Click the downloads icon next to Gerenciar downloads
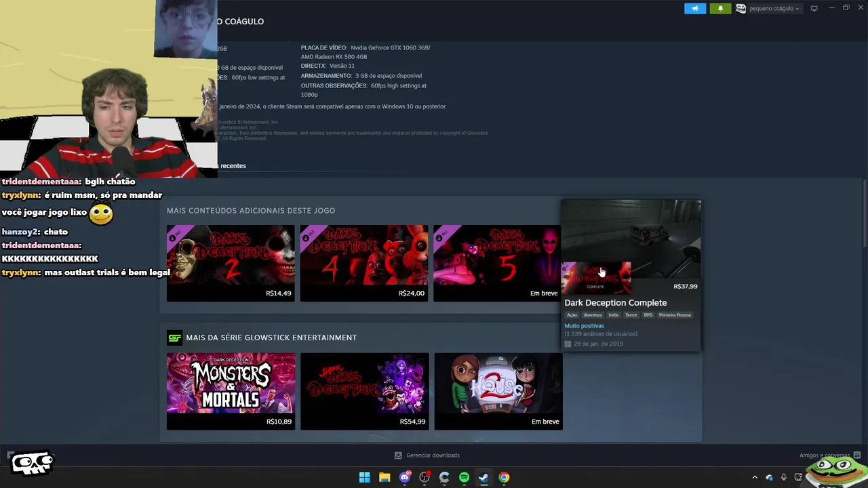This screenshot has height=488, width=868. click(398, 455)
